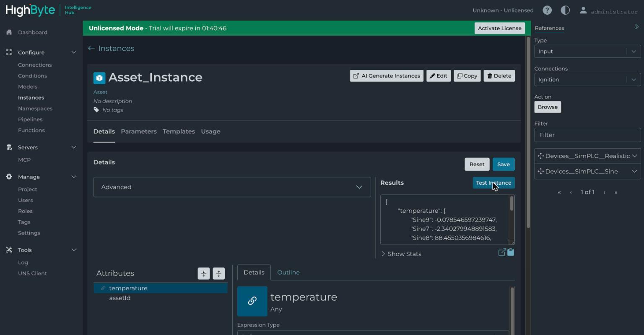Click the temperature link icon tile
This screenshot has width=644, height=335.
point(252,301)
